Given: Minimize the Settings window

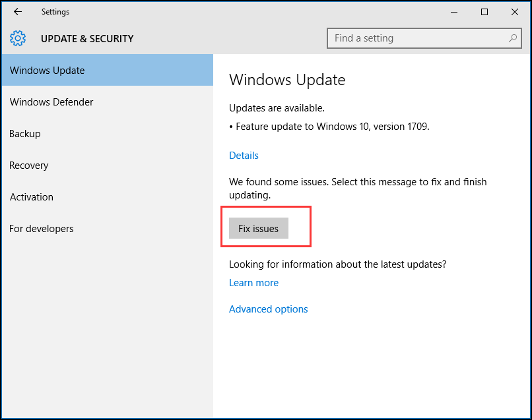Looking at the screenshot, I should (453, 12).
